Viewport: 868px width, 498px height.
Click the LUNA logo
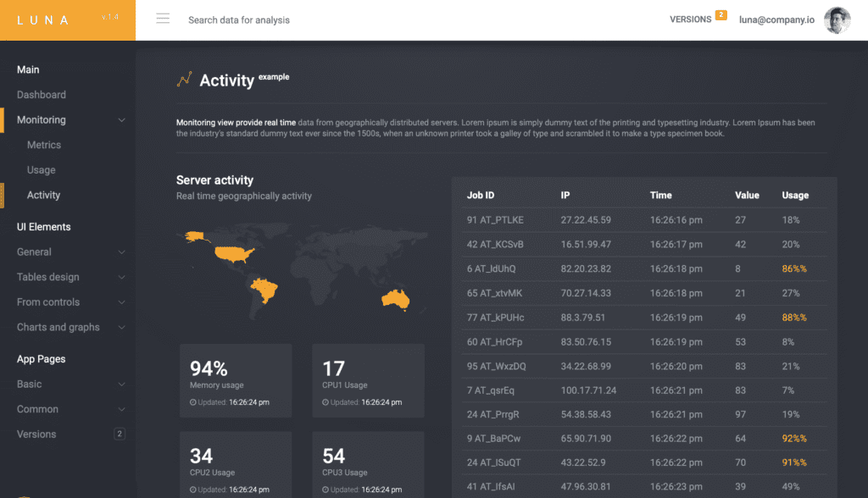tap(43, 20)
